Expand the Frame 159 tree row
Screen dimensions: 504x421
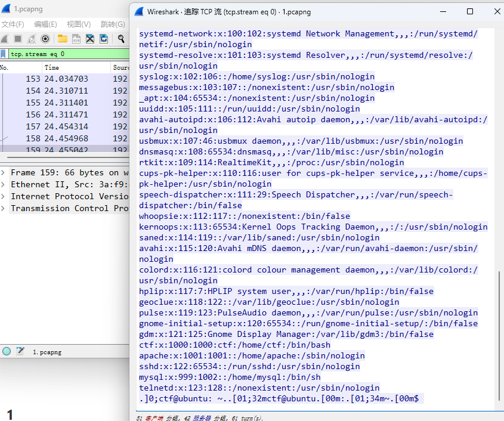(x=4, y=173)
